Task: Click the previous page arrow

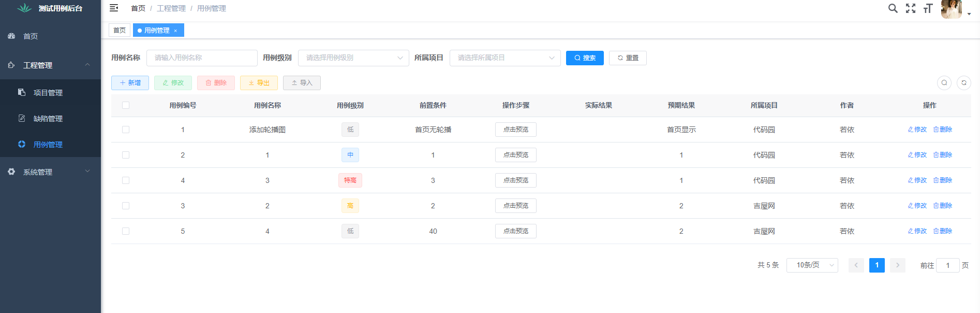Action: coord(856,265)
